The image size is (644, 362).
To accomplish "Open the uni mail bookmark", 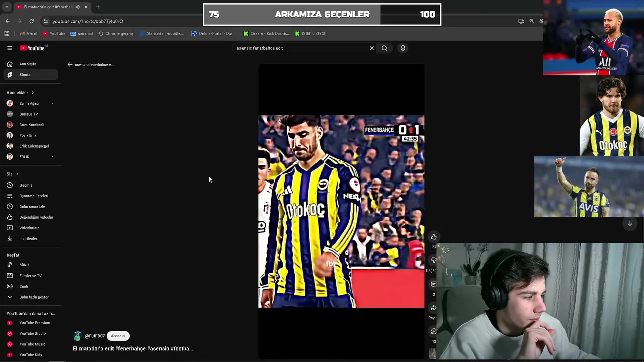I will (82, 34).
